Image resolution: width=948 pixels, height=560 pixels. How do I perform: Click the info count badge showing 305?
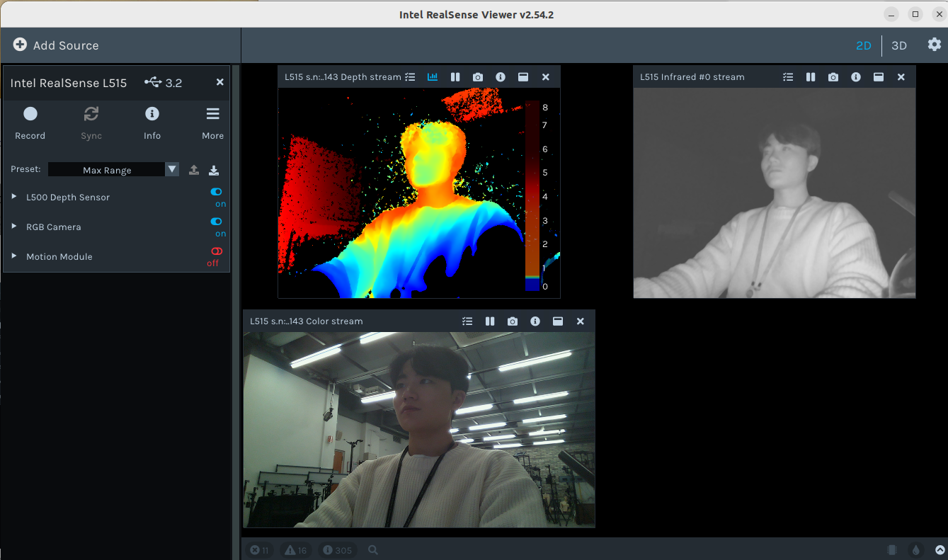point(338,550)
